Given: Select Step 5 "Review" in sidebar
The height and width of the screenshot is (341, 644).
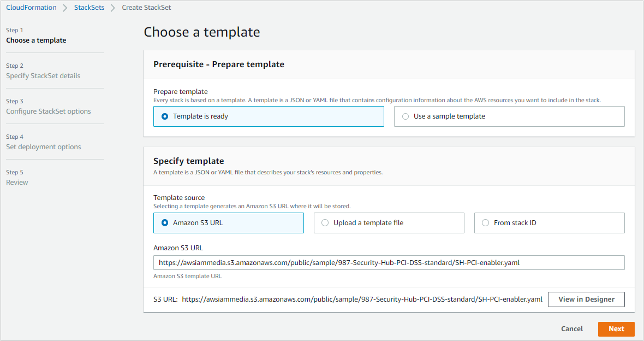Looking at the screenshot, I should click(17, 182).
